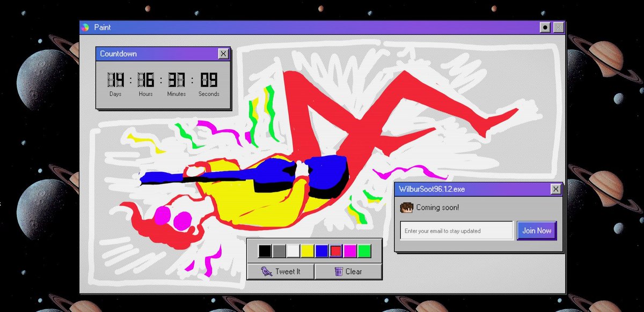Screen dimensions: 644x312
Task: Pick the yellow paint color
Action: pyautogui.click(x=308, y=251)
